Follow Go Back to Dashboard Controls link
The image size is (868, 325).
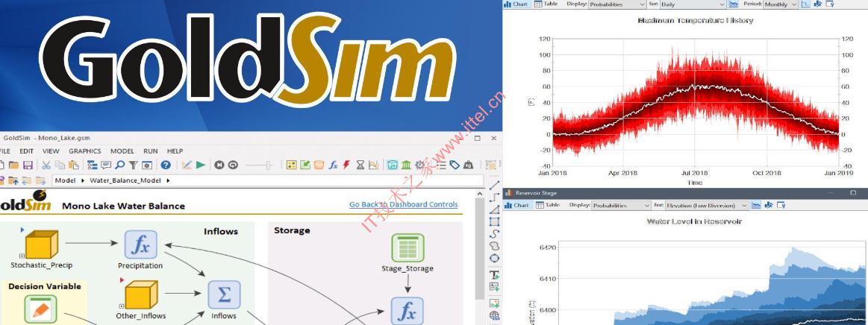tap(404, 204)
